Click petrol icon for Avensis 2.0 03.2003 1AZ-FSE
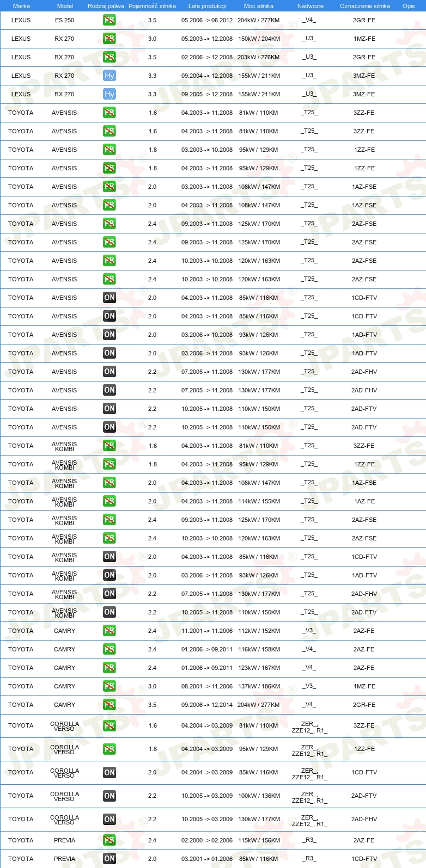Screen dimensions: 426x868 click(x=109, y=187)
